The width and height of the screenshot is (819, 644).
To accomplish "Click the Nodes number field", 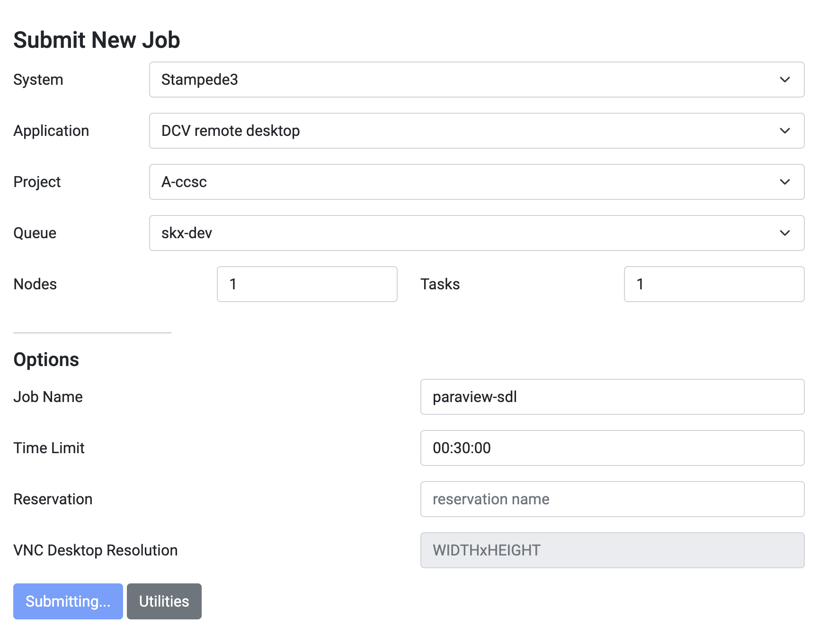I will click(307, 284).
